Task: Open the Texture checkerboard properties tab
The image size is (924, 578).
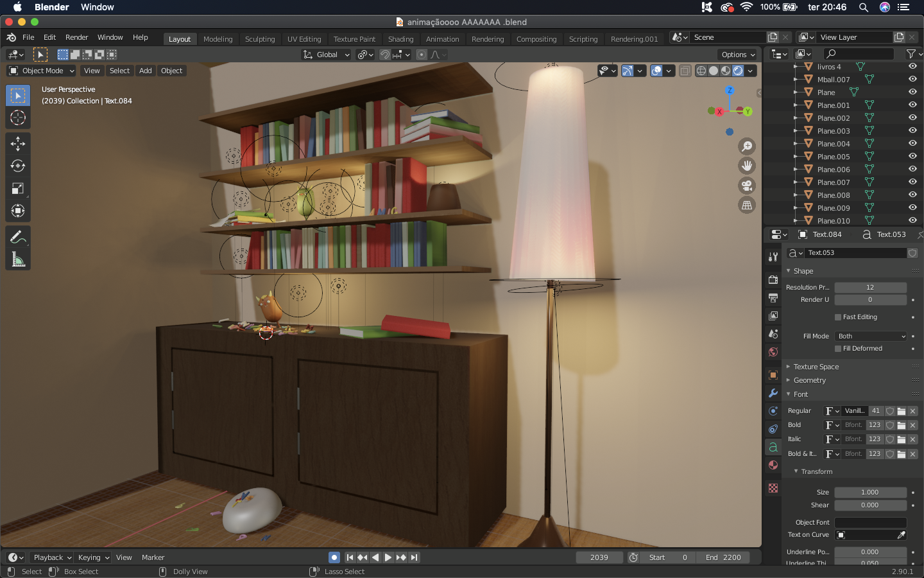Action: 773,488
